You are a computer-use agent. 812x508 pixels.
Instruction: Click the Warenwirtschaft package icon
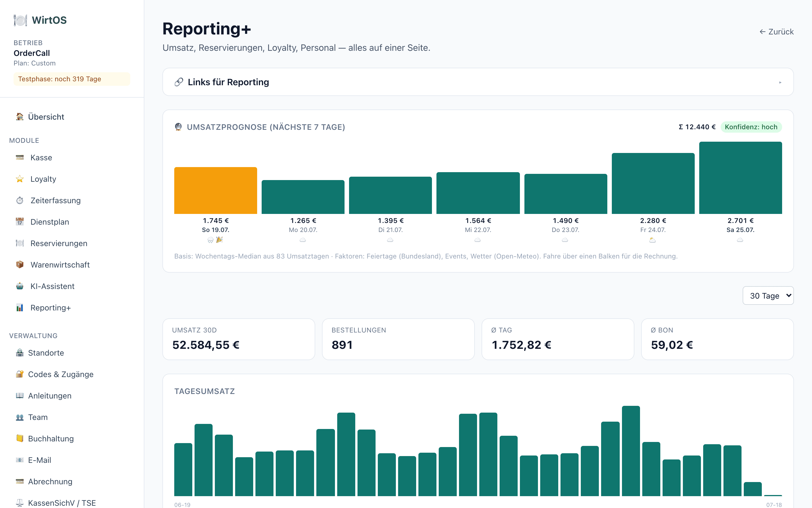[x=20, y=265]
